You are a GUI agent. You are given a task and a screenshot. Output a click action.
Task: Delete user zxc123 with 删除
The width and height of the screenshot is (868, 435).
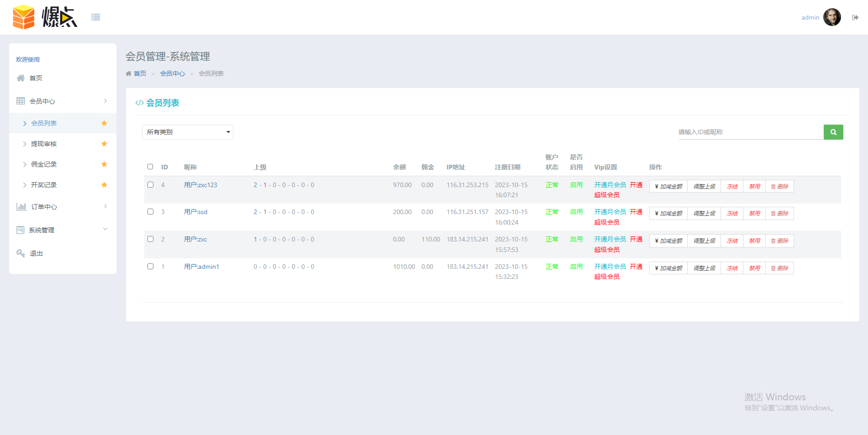(779, 186)
